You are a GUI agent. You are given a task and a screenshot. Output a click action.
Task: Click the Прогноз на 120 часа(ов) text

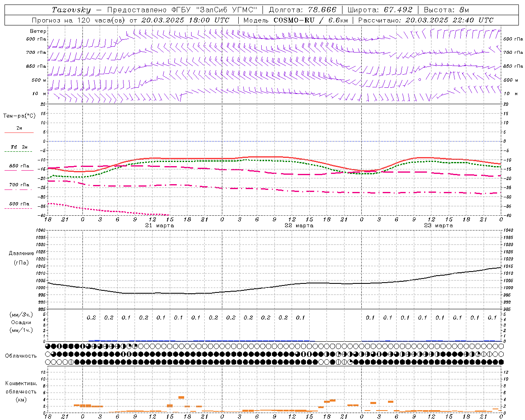(x=79, y=20)
